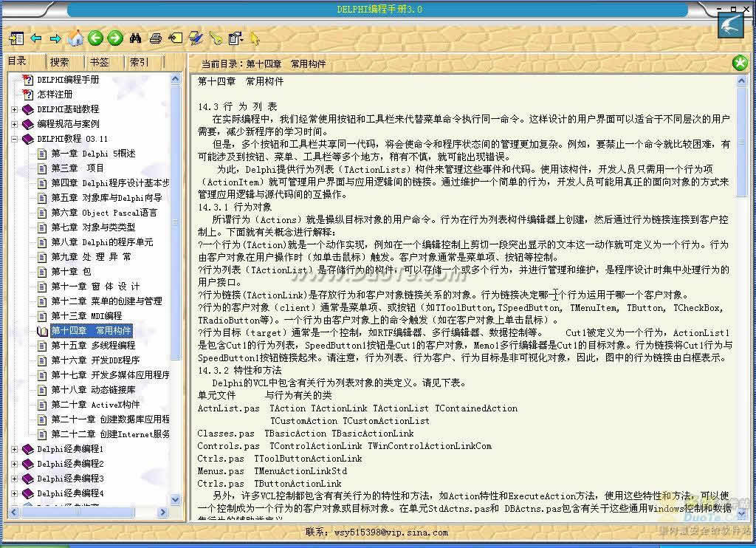Open 第五章 对象库与Delphi向导 chapter
Viewport: 756px width, 548px height.
pyautogui.click(x=106, y=198)
